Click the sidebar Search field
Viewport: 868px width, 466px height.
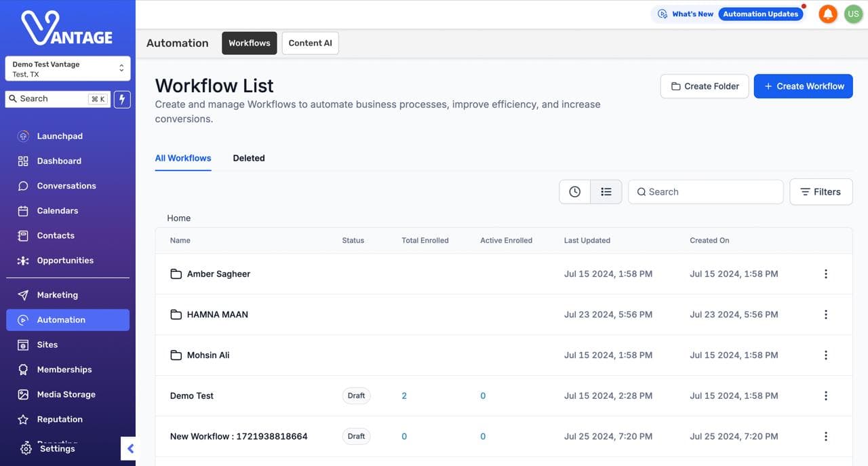58,99
